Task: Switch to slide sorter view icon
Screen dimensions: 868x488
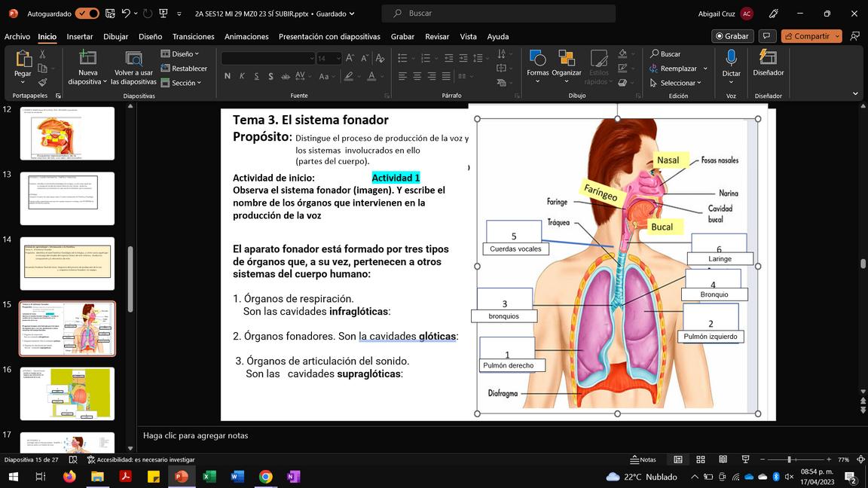Action: (x=700, y=459)
